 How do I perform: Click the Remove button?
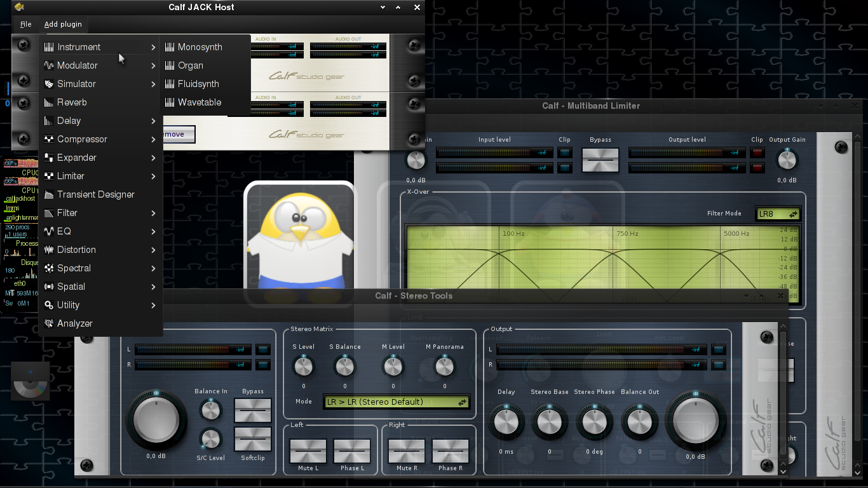coord(178,134)
